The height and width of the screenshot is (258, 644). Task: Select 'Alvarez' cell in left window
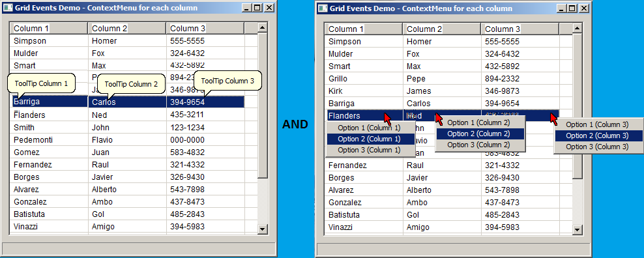coord(49,190)
